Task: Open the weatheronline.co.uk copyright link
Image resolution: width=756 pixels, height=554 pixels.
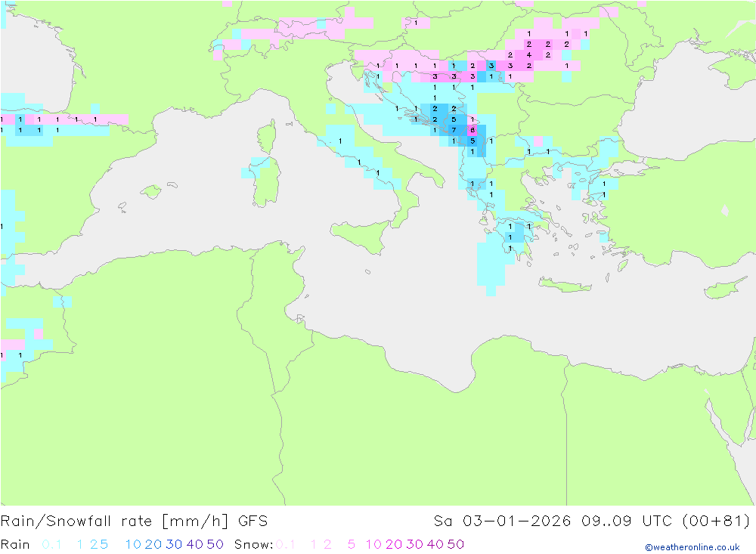Action: [692, 547]
